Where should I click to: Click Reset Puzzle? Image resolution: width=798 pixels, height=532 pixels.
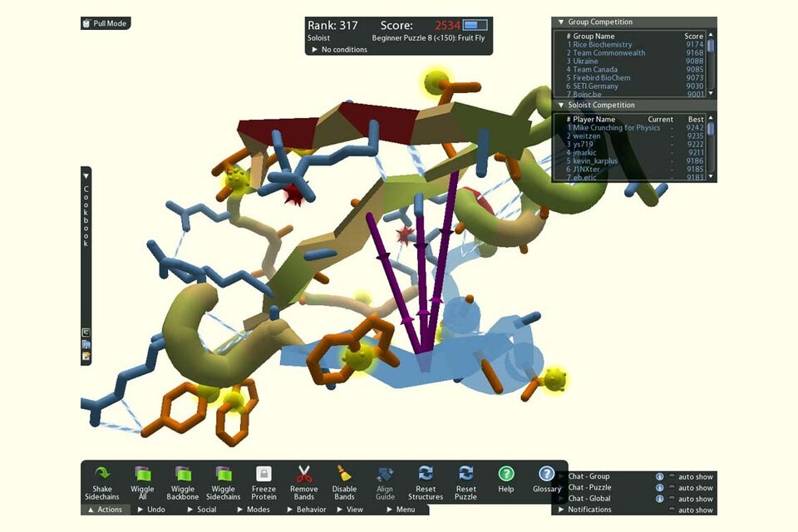coord(465,483)
